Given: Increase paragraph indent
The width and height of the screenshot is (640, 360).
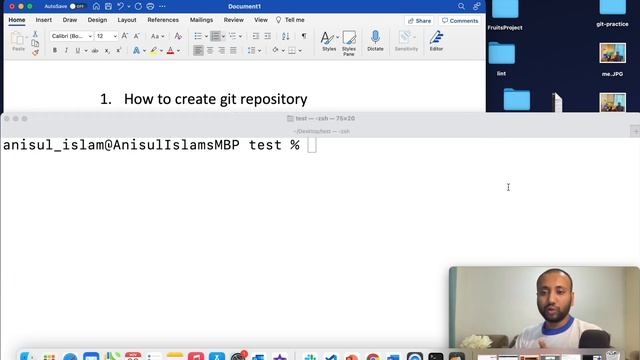Looking at the screenshot, I should tap(267, 36).
